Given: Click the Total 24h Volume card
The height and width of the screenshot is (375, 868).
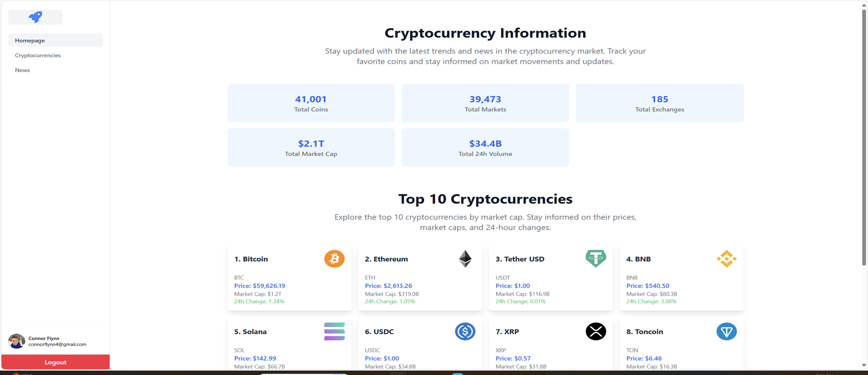Looking at the screenshot, I should pos(485,147).
